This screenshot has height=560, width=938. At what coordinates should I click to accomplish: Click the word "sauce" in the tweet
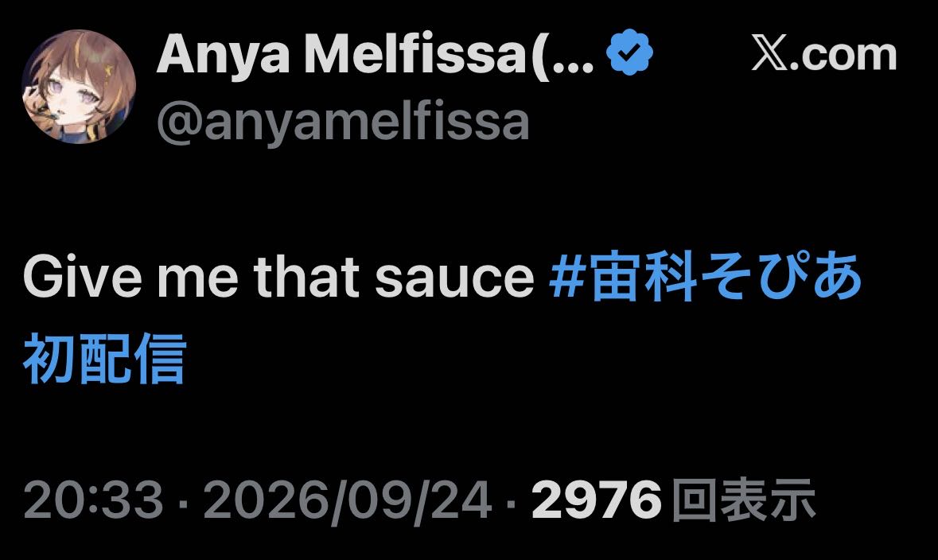pos(454,278)
